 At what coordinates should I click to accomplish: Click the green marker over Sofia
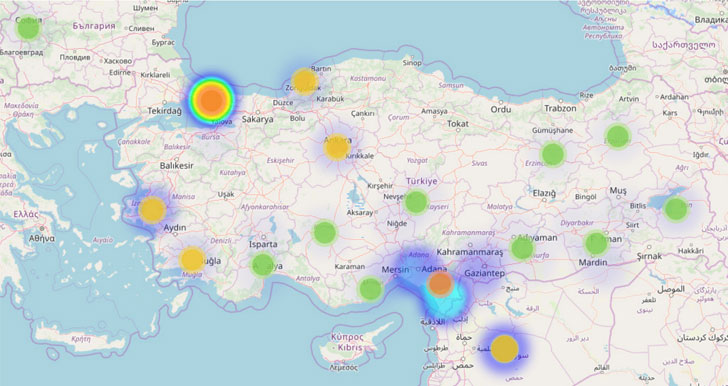pyautogui.click(x=28, y=28)
